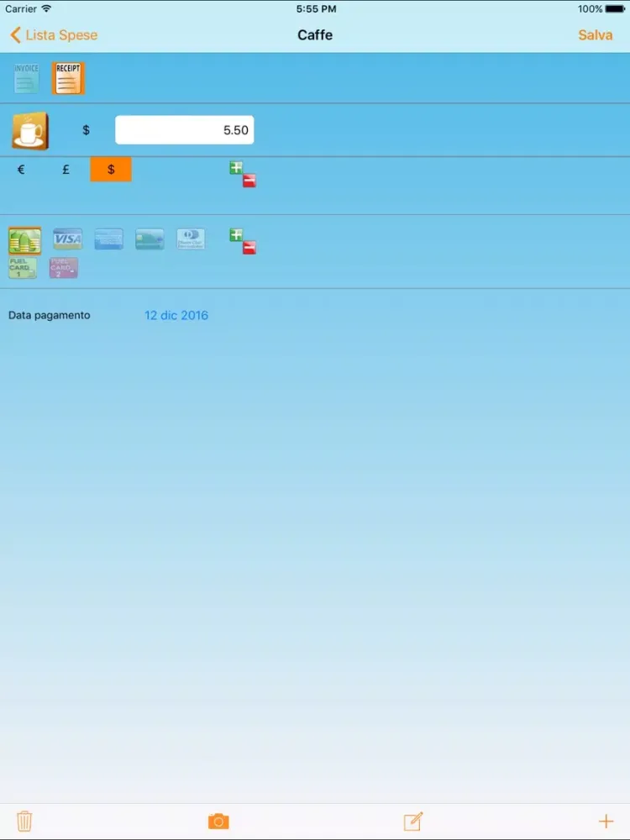Click the red minus beside payment cards
Viewport: 630px width, 840px height.
[249, 248]
